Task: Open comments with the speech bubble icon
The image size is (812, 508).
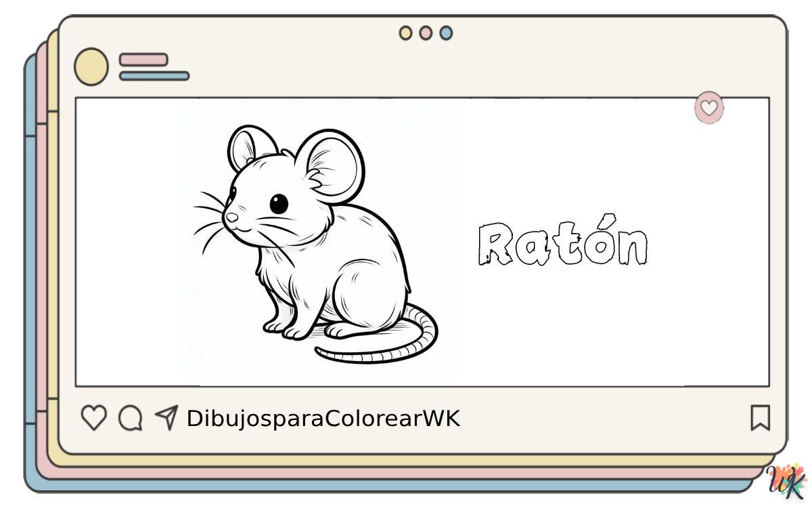Action: point(130,418)
